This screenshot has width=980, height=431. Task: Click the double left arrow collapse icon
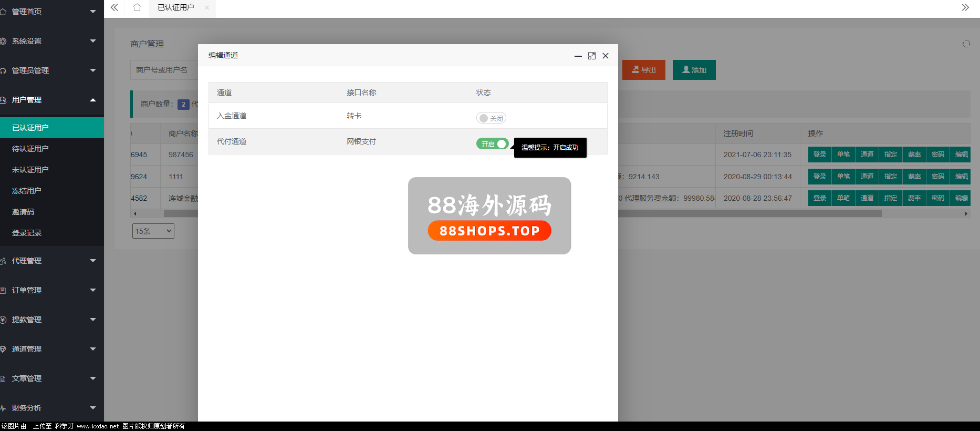114,7
